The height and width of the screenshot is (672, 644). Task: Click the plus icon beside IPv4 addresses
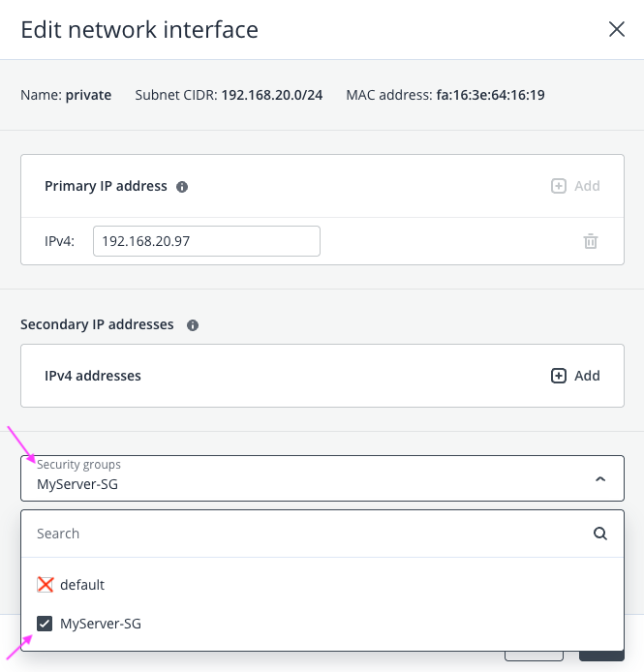pos(559,376)
